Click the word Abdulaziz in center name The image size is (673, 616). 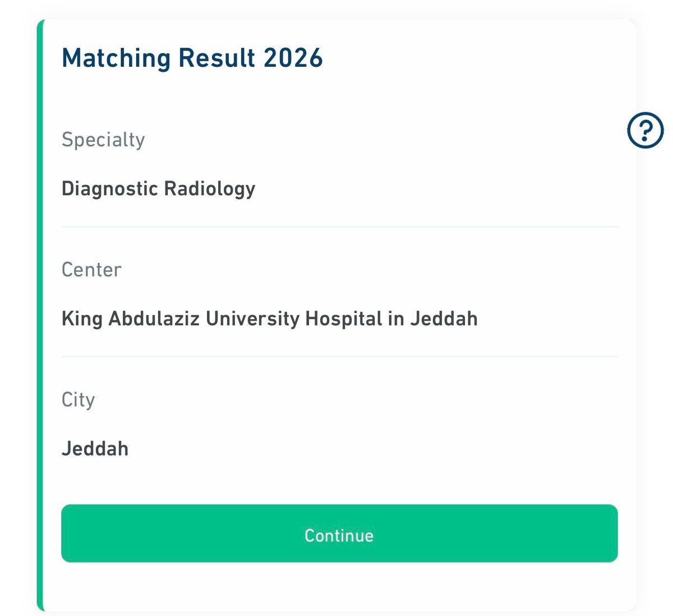pyautogui.click(x=154, y=319)
